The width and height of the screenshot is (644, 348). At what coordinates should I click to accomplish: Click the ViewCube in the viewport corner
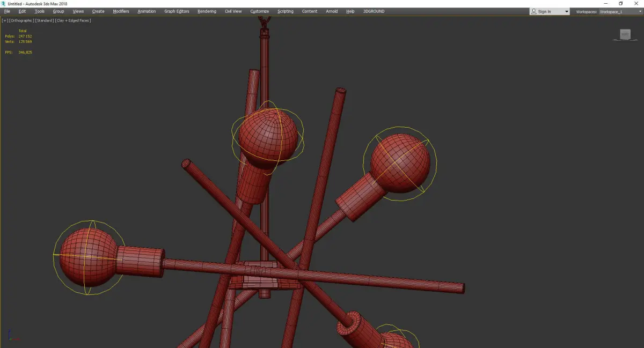tap(625, 35)
